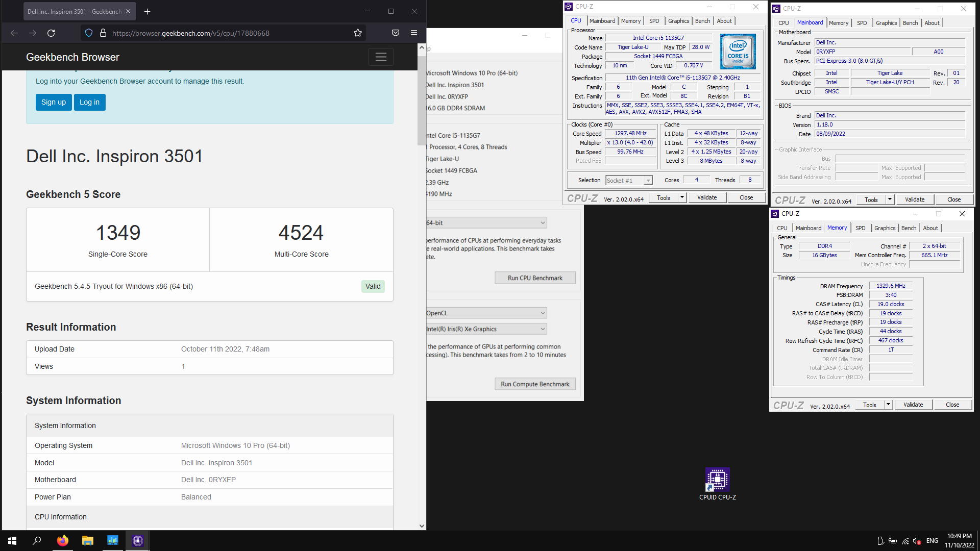
Task: Click the DRAM Frequency value 1329.6 MHz
Action: (x=891, y=286)
